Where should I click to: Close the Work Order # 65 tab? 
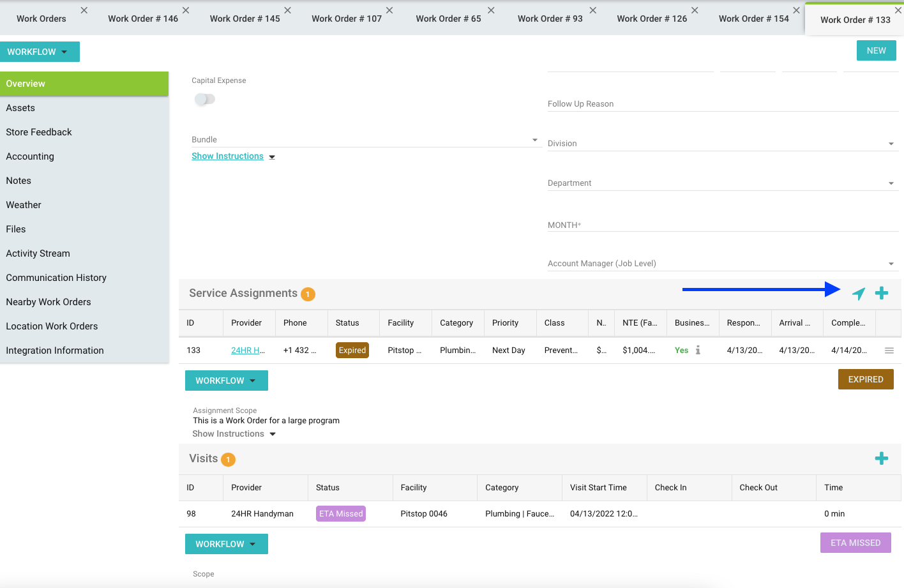coord(491,10)
